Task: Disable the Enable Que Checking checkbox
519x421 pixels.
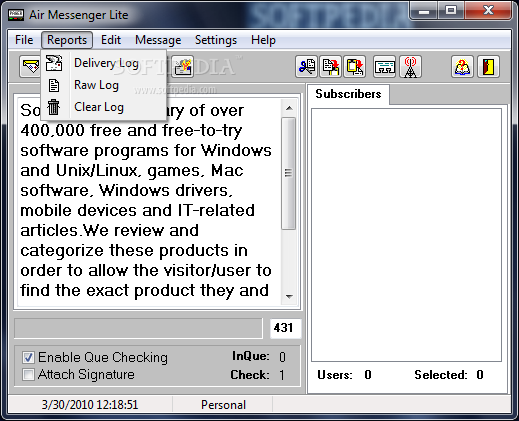Action: point(28,357)
